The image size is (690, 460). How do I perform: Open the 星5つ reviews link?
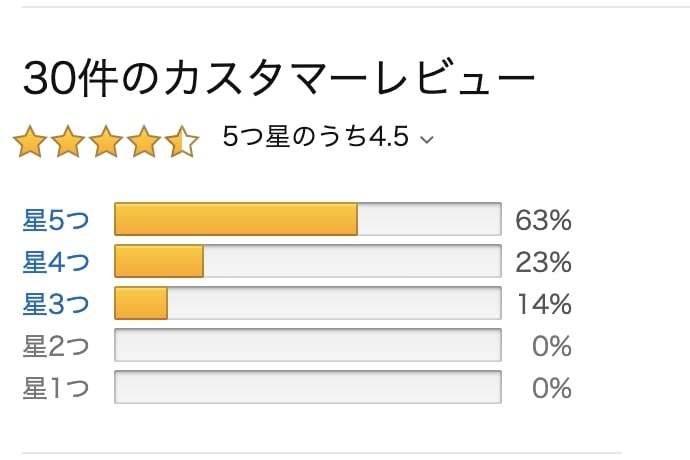pos(56,220)
